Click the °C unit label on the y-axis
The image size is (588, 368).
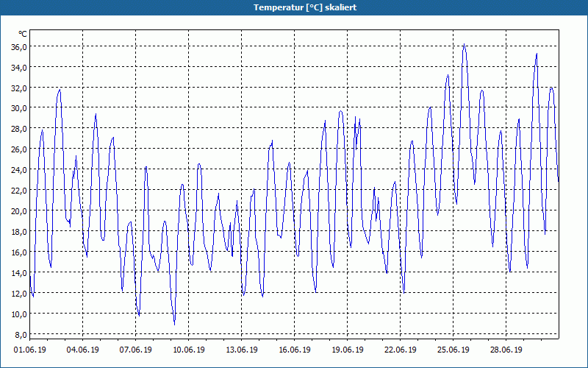click(x=23, y=34)
